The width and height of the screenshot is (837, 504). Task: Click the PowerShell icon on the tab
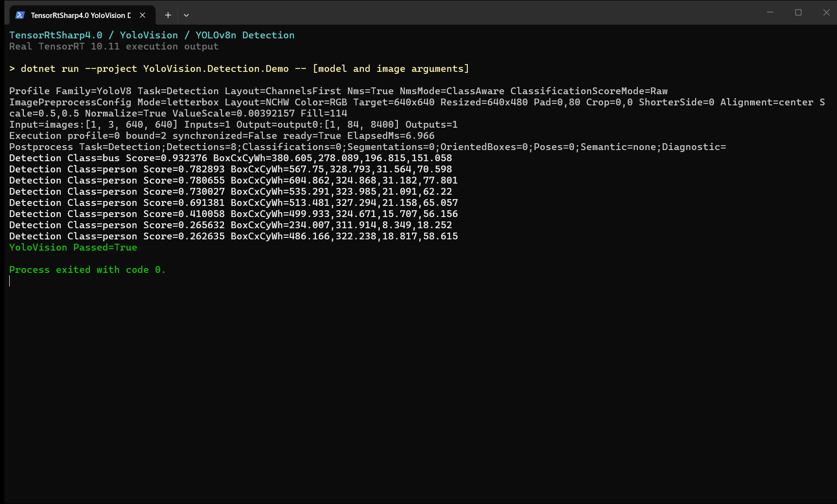tap(20, 15)
